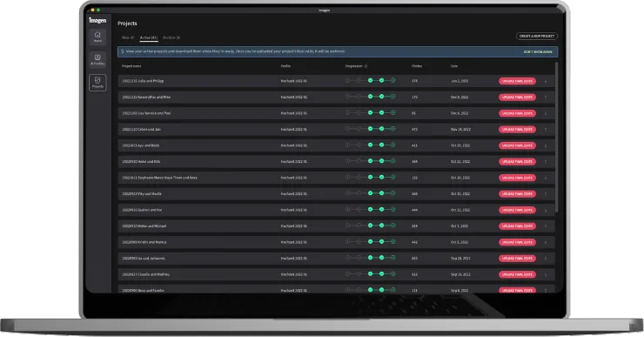Image resolution: width=644 pixels, height=337 pixels.
Task: Click the Imagen logo
Action: [x=97, y=20]
